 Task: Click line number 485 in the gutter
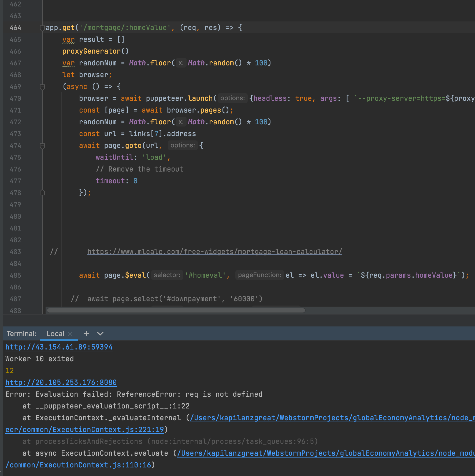tap(15, 275)
